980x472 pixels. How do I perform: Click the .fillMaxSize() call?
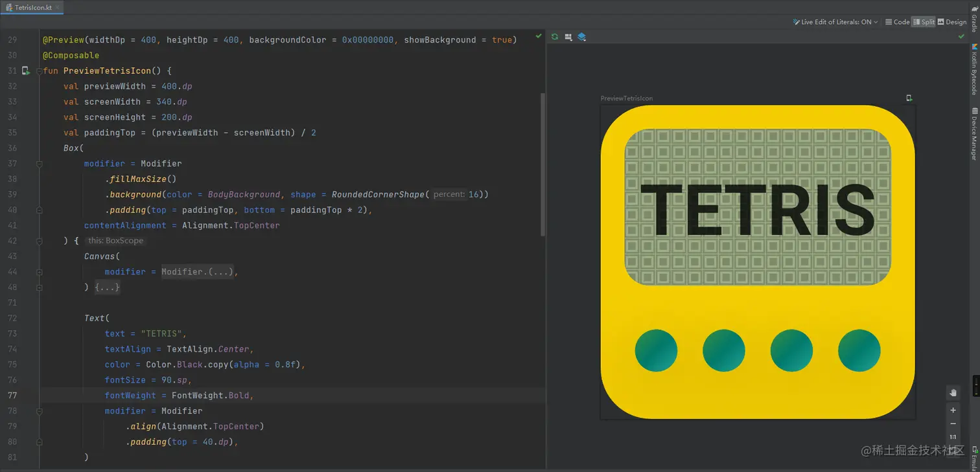pyautogui.click(x=141, y=179)
